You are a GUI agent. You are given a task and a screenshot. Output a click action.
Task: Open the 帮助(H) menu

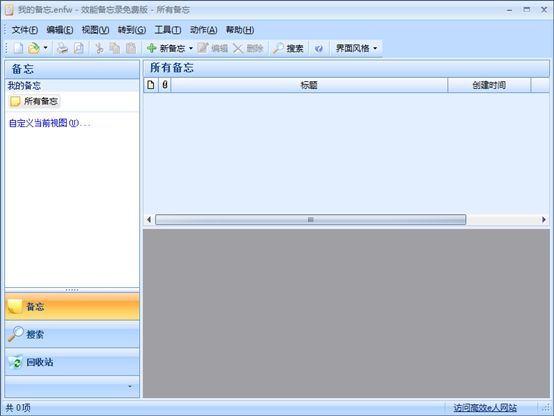tap(240, 30)
